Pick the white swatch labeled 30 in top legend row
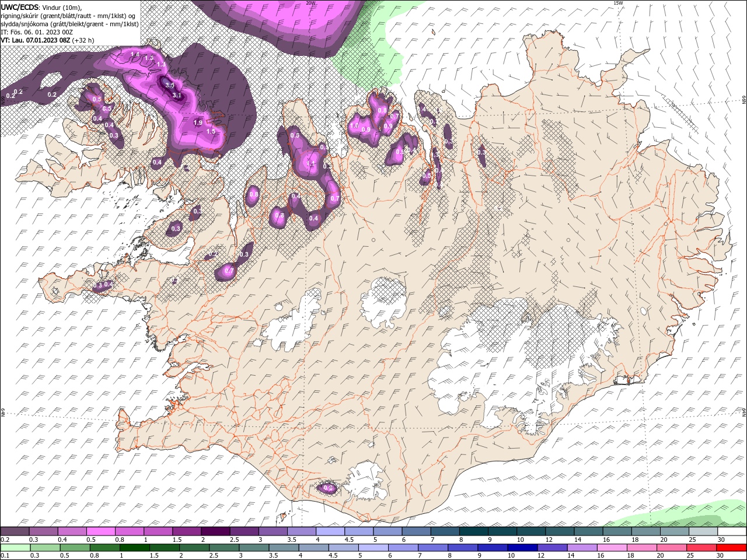 pyautogui.click(x=732, y=531)
